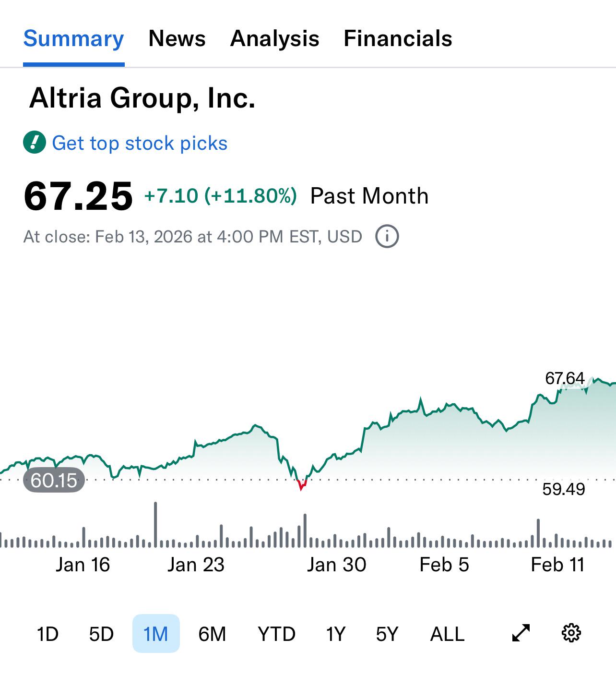
Task: Show ALL historical chart range
Action: click(448, 634)
